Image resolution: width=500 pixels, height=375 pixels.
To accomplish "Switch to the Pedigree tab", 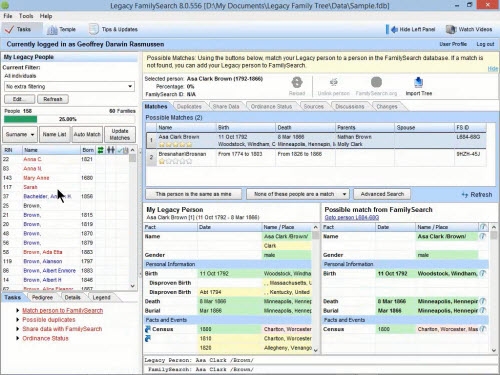I will [x=42, y=297].
